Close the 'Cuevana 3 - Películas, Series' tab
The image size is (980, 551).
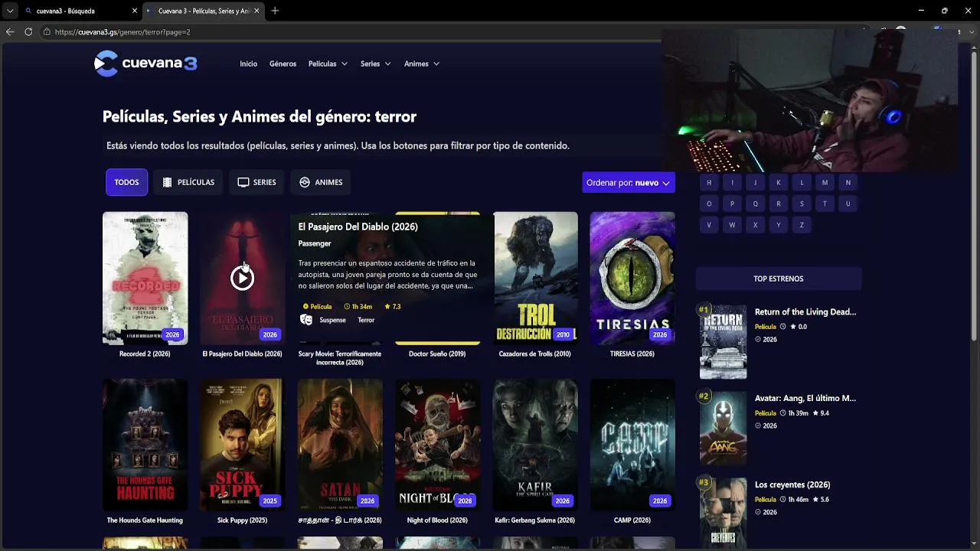(x=256, y=11)
